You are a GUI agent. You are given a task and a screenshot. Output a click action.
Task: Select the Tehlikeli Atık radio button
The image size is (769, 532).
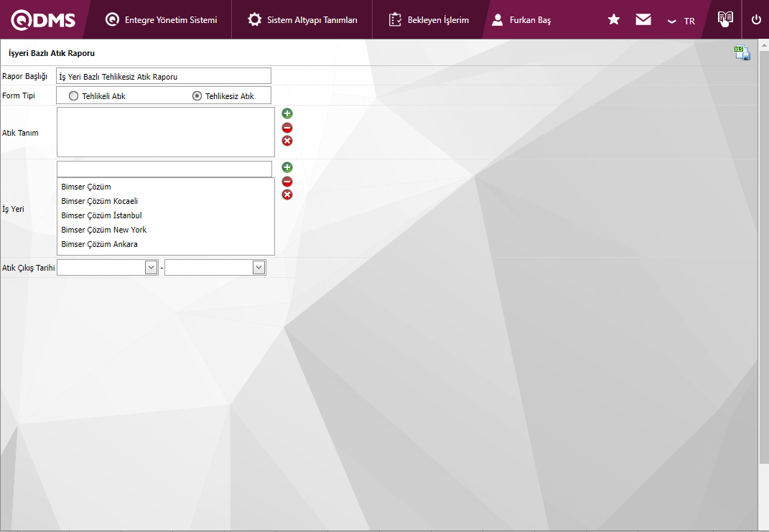click(73, 96)
